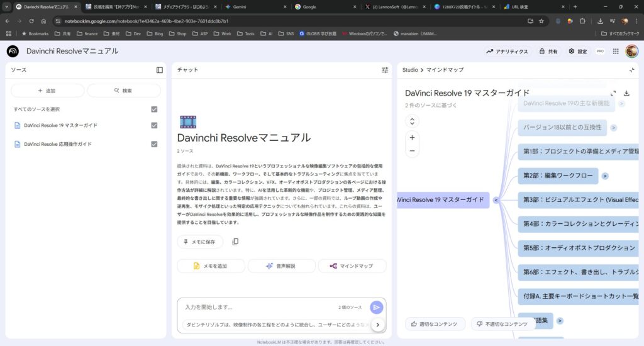Click メモを追加 add note button
The height and width of the screenshot is (346, 644).
click(211, 266)
